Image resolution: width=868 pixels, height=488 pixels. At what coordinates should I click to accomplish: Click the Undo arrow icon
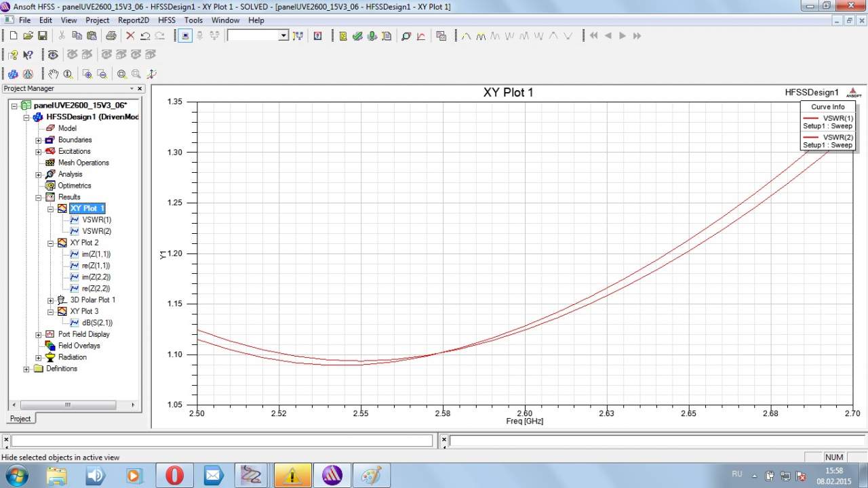(145, 36)
